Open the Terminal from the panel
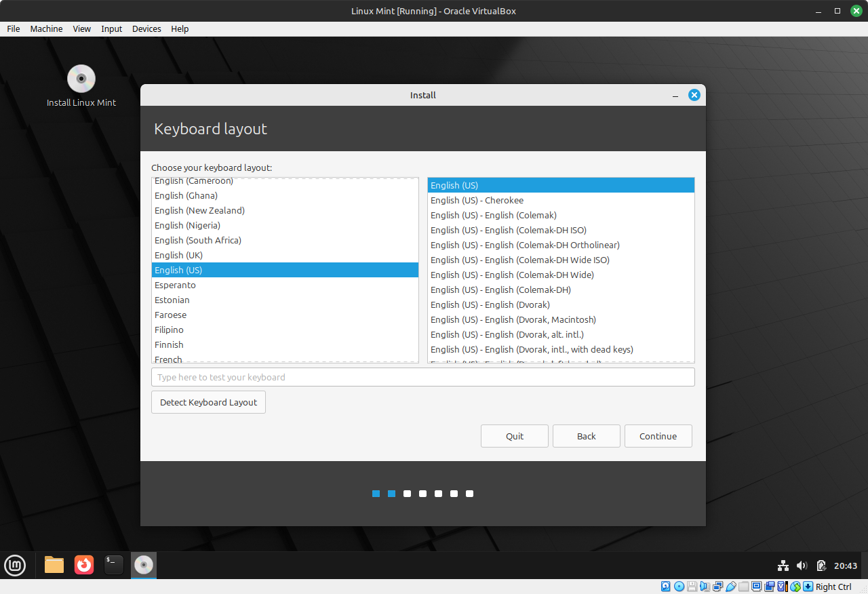868x594 pixels. click(x=114, y=565)
